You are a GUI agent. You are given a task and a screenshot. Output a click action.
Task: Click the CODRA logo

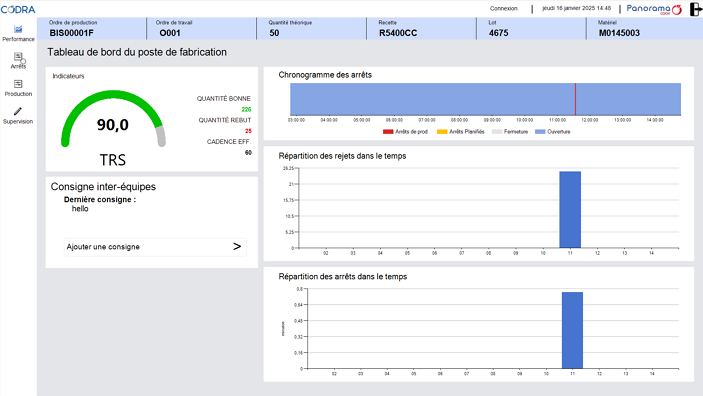click(18, 9)
